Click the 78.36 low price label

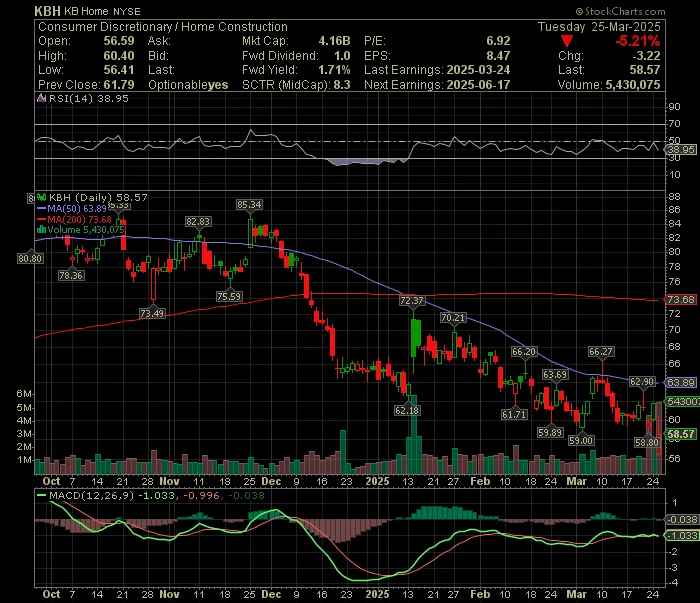[71, 275]
